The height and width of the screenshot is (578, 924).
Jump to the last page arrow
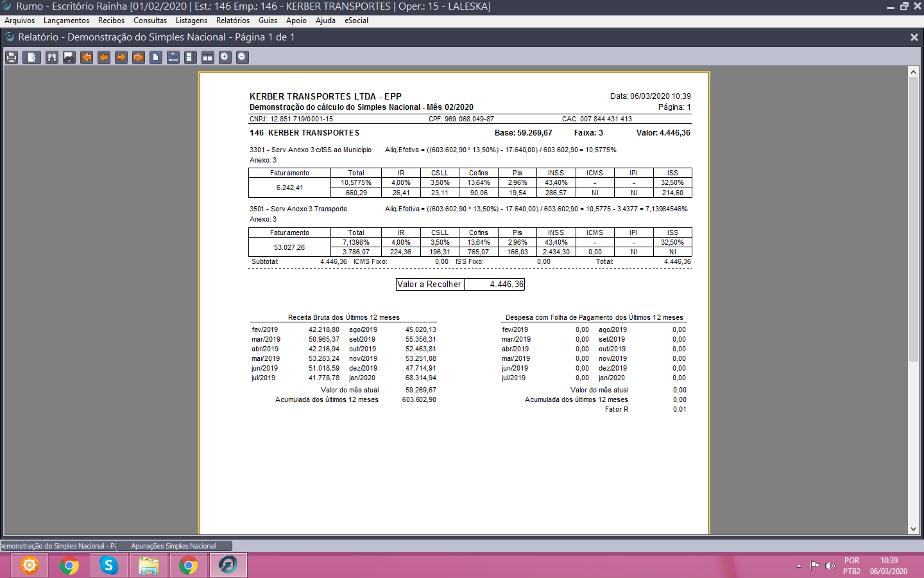[x=139, y=57]
